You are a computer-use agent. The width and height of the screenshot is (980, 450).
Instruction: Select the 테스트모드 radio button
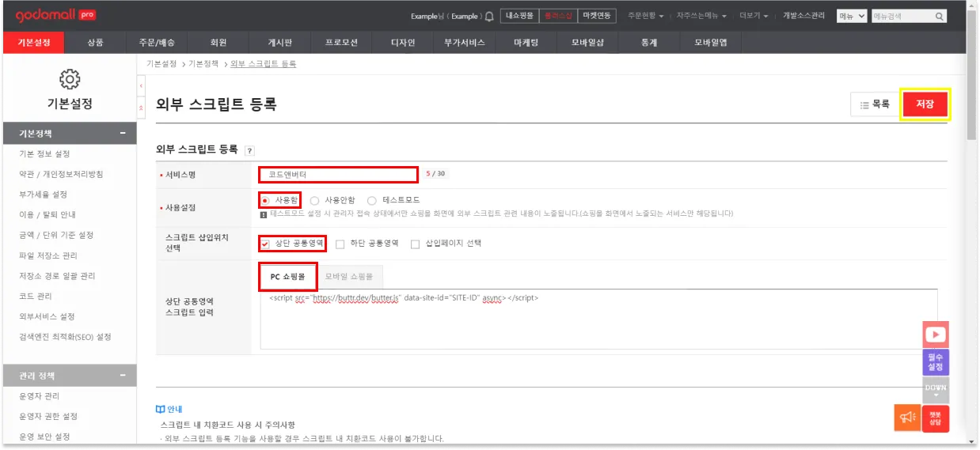point(371,201)
